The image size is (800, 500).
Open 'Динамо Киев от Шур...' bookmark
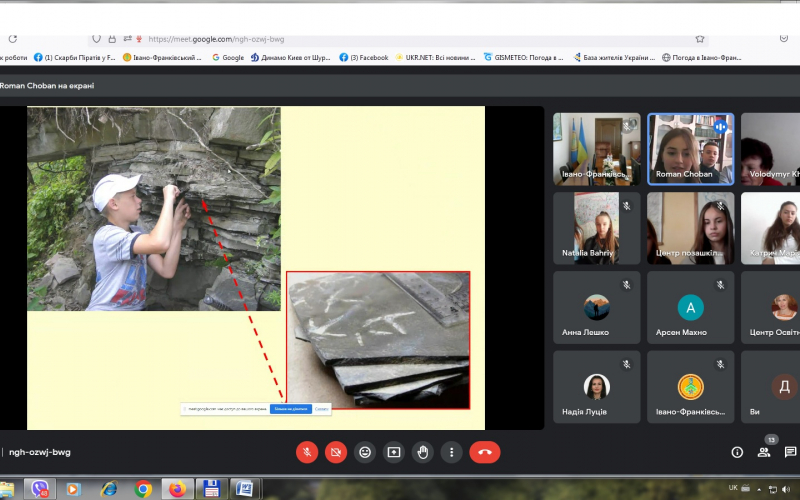coord(291,58)
